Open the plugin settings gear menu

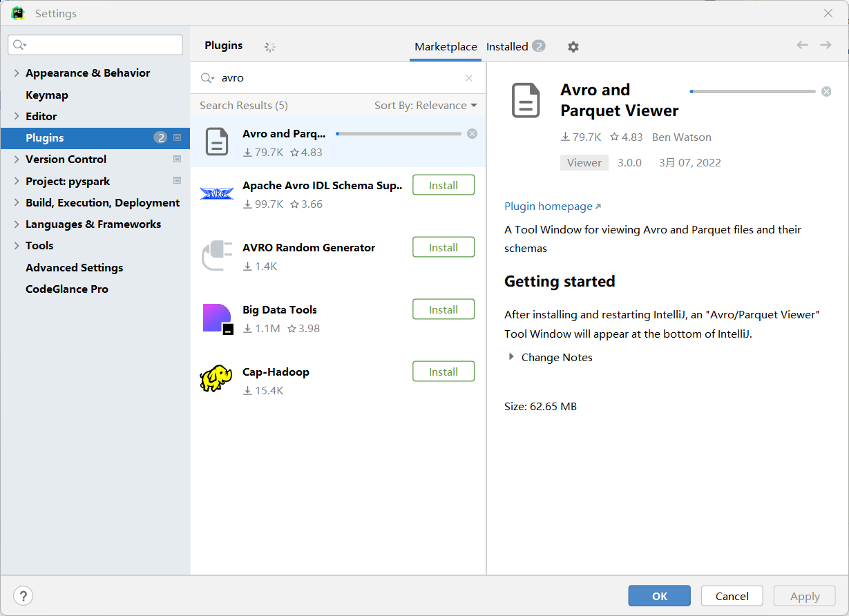coord(573,47)
